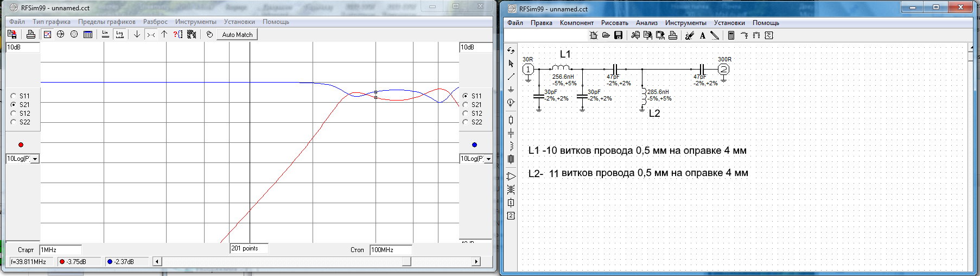Click the save floppy disk icon
Image resolution: width=980 pixels, height=276 pixels.
click(x=618, y=35)
